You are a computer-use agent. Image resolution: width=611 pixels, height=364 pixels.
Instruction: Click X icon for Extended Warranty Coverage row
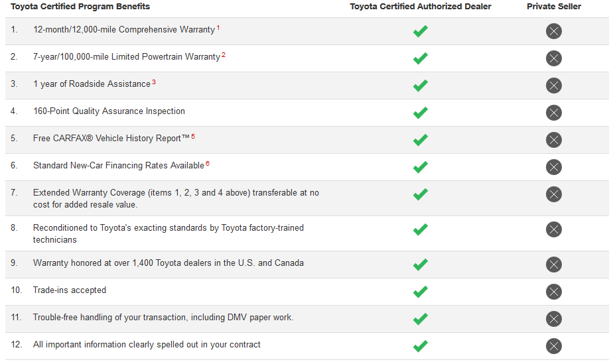[x=554, y=194]
